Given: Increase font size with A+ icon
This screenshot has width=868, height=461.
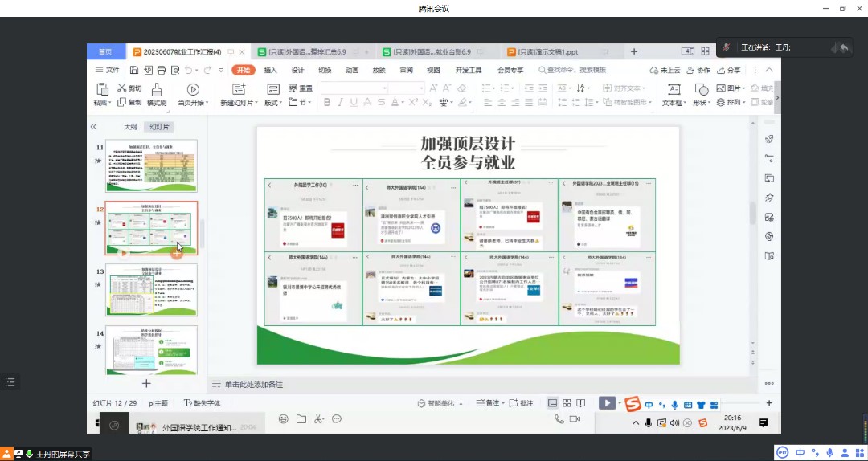Looking at the screenshot, I should coord(433,88).
